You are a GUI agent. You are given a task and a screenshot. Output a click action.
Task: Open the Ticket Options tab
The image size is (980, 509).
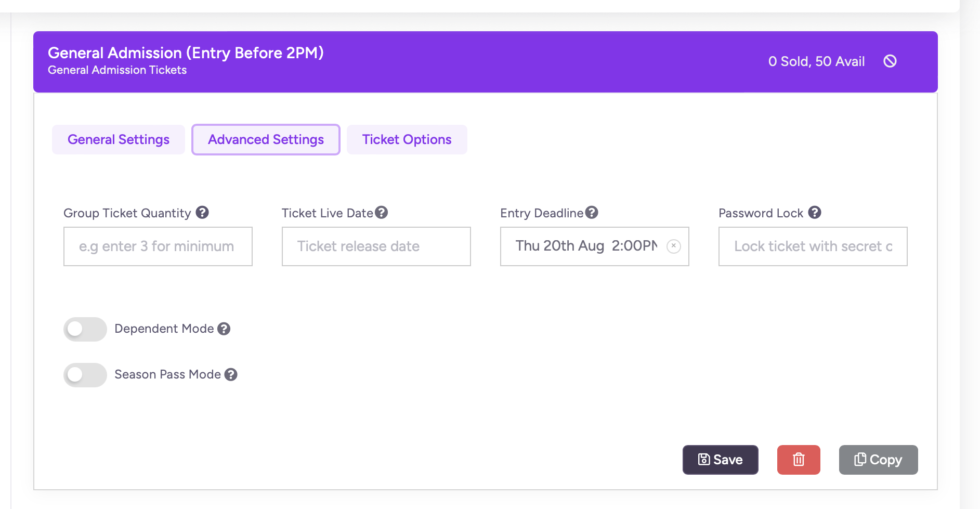(407, 140)
